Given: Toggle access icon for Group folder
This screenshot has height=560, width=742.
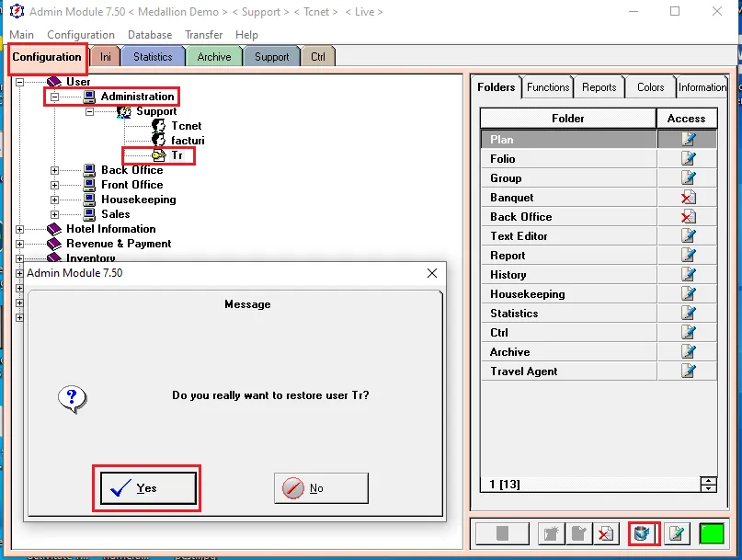Looking at the screenshot, I should point(688,178).
